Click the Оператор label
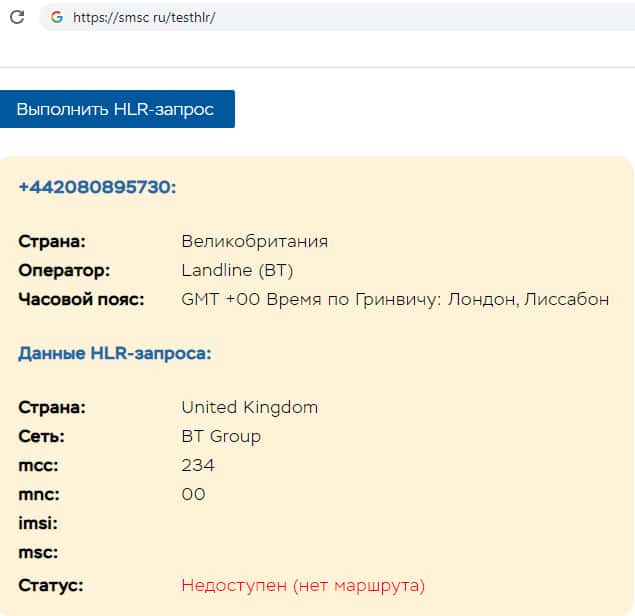The width and height of the screenshot is (635, 616). 64,270
